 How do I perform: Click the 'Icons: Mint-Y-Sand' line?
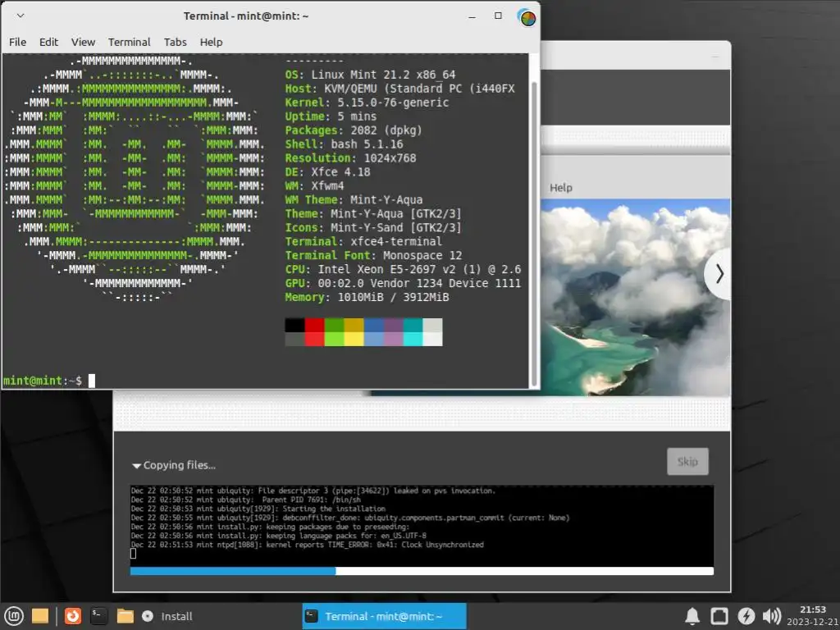pos(373,228)
